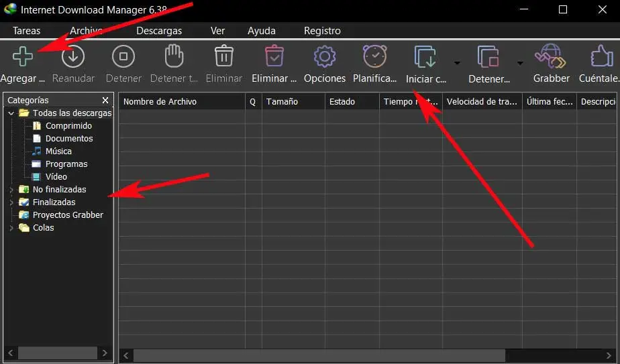This screenshot has width=620, height=364.
Task: Open the Registro menu
Action: tap(322, 31)
